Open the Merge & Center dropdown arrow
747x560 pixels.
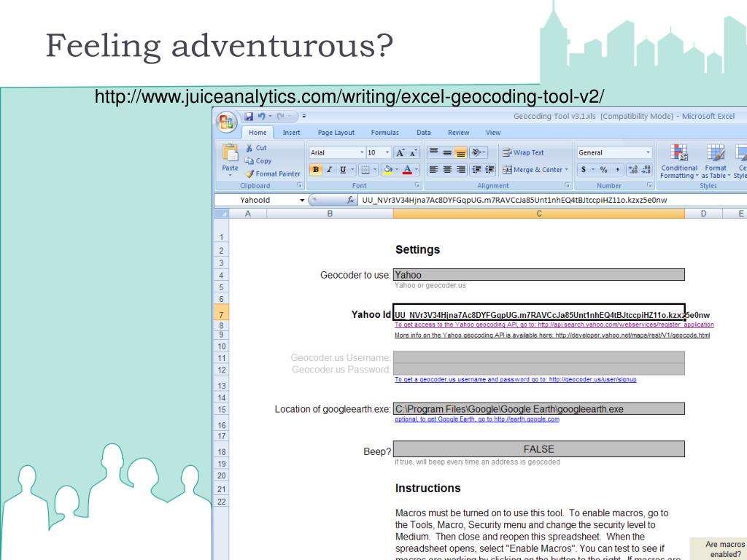[566, 169]
